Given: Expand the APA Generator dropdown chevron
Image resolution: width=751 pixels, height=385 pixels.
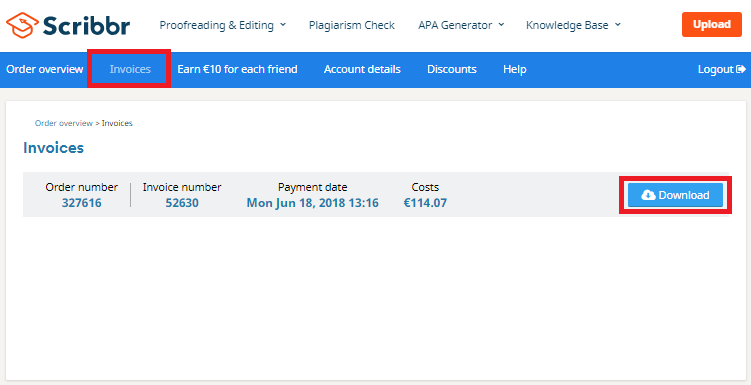Looking at the screenshot, I should [501, 24].
